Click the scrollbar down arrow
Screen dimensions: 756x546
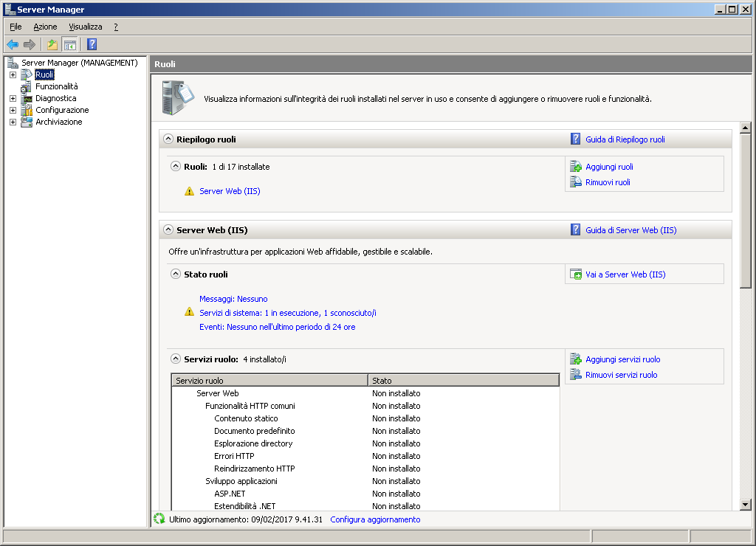tap(746, 505)
